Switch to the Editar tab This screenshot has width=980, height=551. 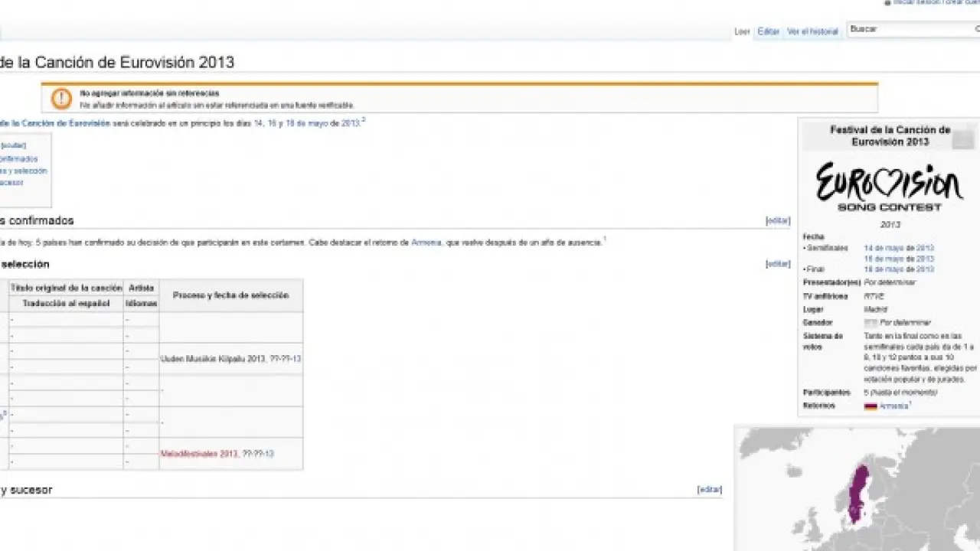[x=768, y=31]
